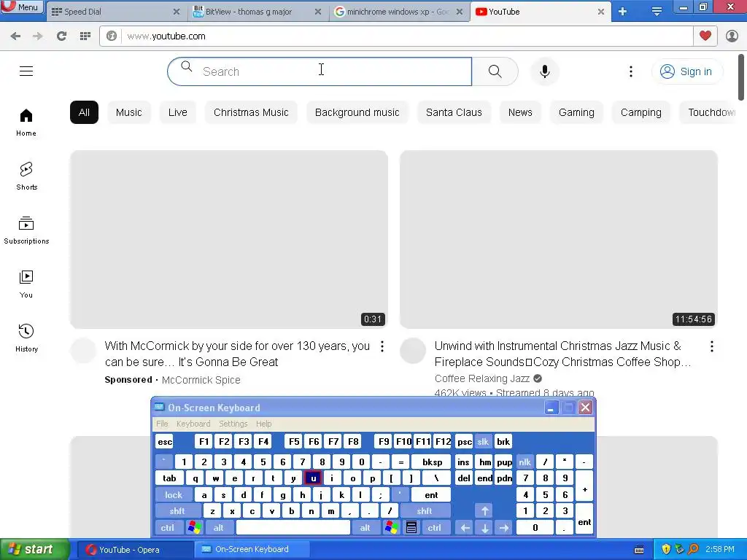Click the bksp key on On-Screen Keyboard
This screenshot has height=560, width=747.
pyautogui.click(x=432, y=462)
